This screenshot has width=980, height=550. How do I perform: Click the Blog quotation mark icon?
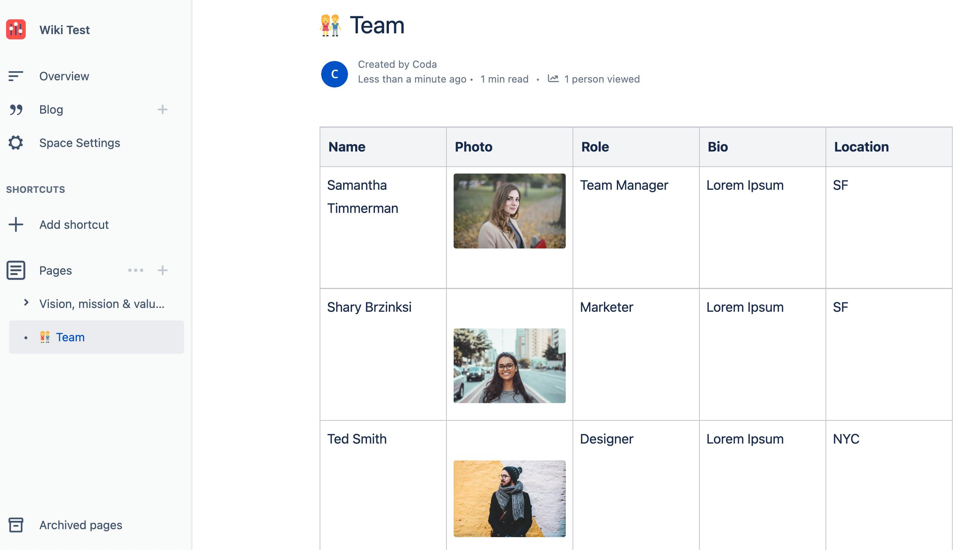click(16, 109)
